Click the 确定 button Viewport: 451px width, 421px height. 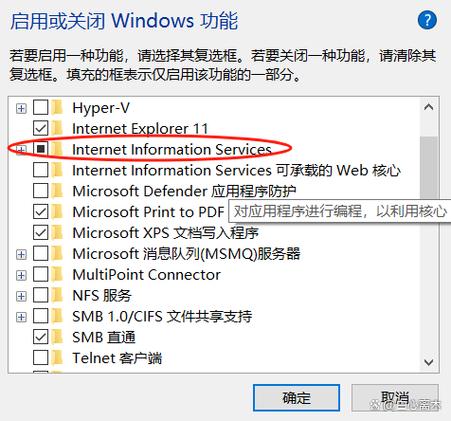[296, 398]
